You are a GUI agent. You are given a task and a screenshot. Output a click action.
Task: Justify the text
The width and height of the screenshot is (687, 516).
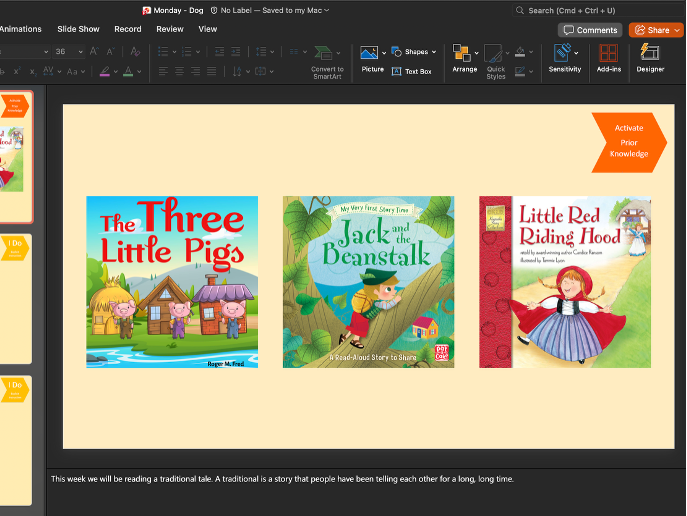click(212, 71)
